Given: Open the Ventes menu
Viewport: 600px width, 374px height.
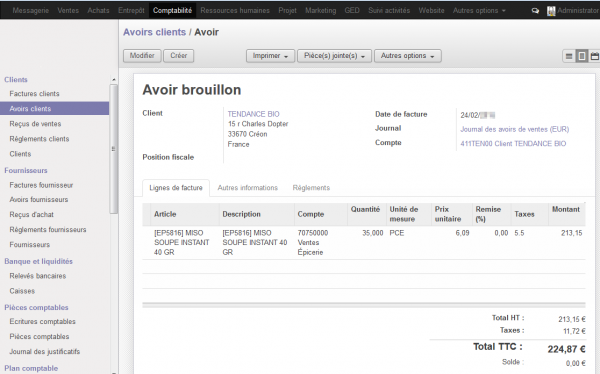Looking at the screenshot, I should 68,11.
